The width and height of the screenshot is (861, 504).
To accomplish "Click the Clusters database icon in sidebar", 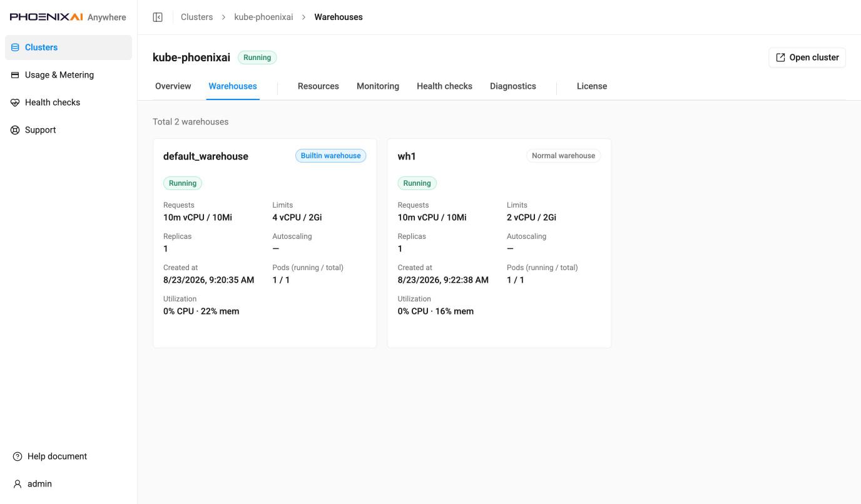I will [x=15, y=48].
